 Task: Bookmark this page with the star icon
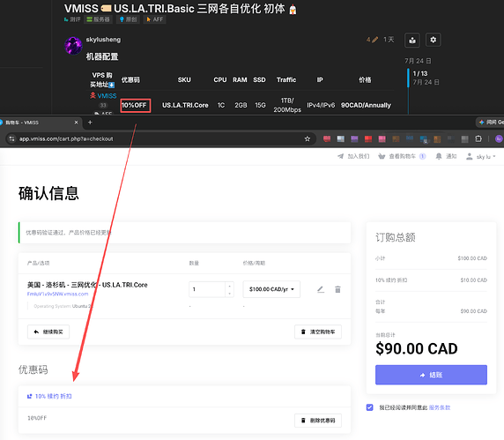coord(308,138)
